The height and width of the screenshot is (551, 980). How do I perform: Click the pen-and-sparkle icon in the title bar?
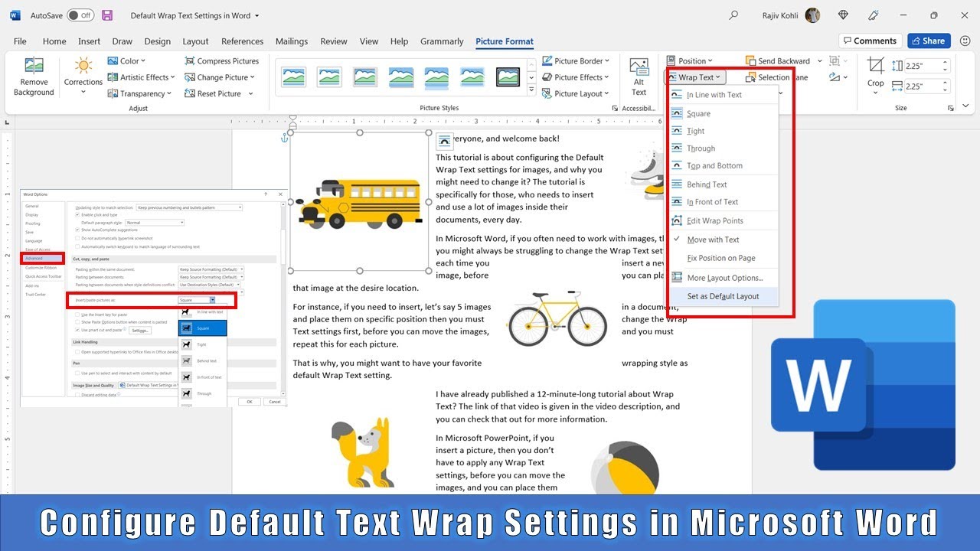coord(874,15)
